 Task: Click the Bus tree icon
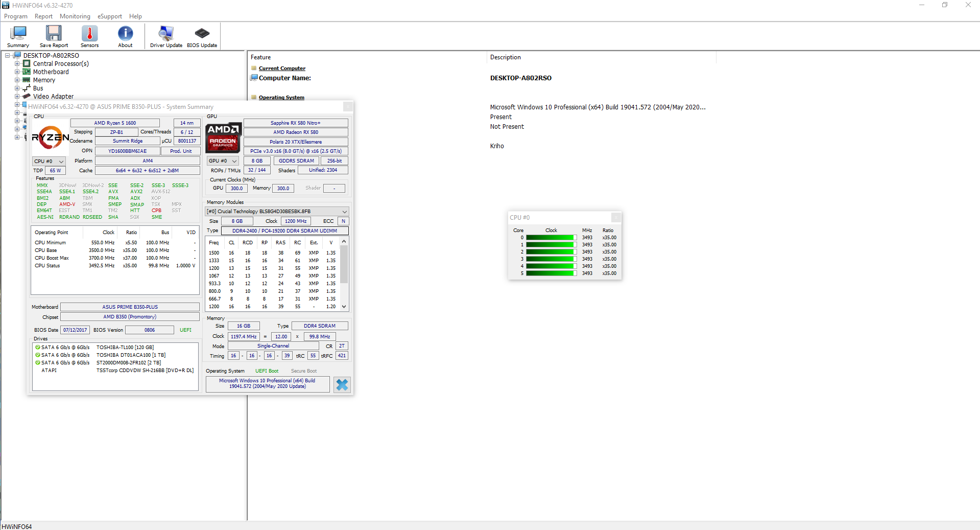(27, 88)
